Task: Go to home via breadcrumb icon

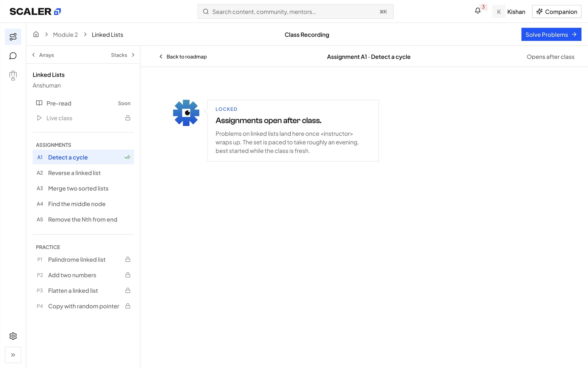Action: tap(36, 34)
